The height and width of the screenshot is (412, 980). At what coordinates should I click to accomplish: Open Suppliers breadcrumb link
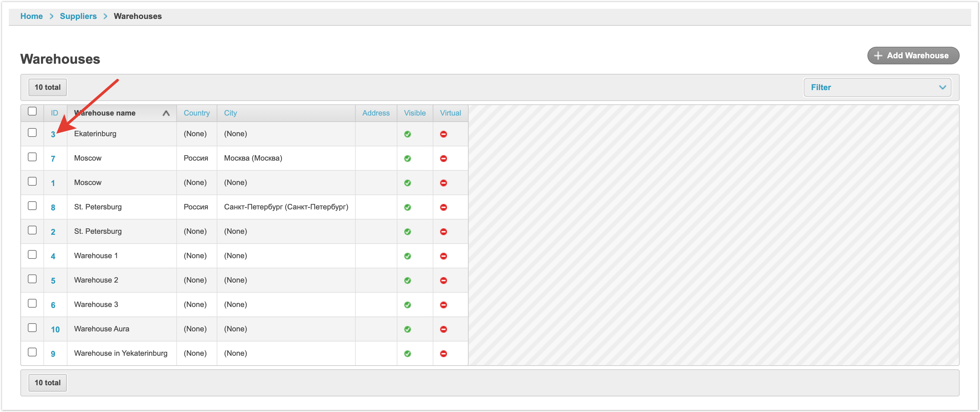coord(78,16)
